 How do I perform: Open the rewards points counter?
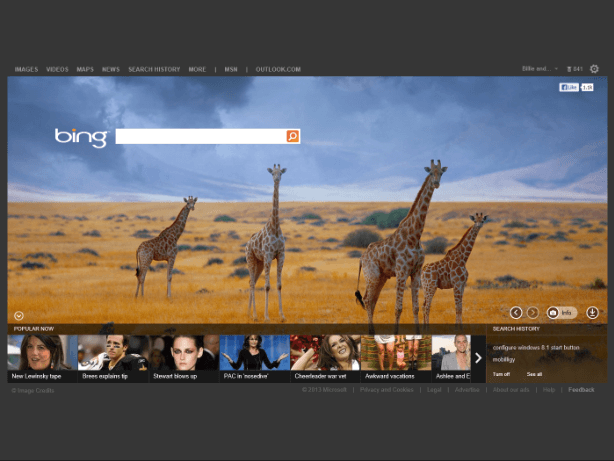point(574,69)
